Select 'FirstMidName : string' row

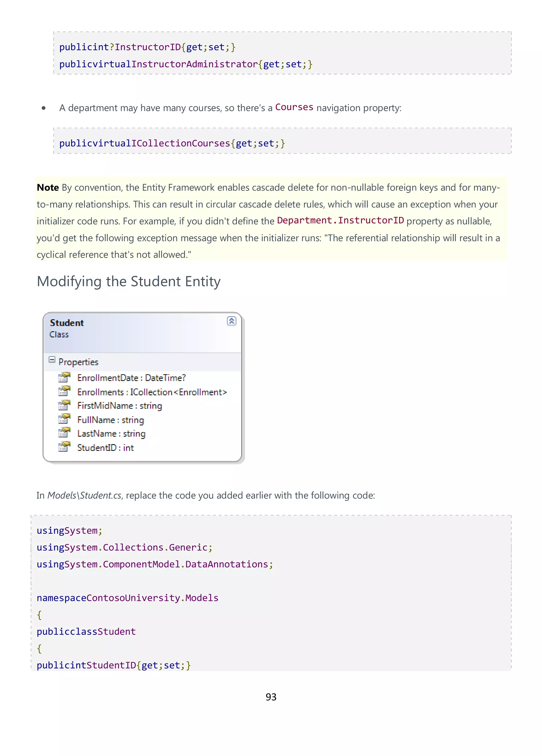120,406
